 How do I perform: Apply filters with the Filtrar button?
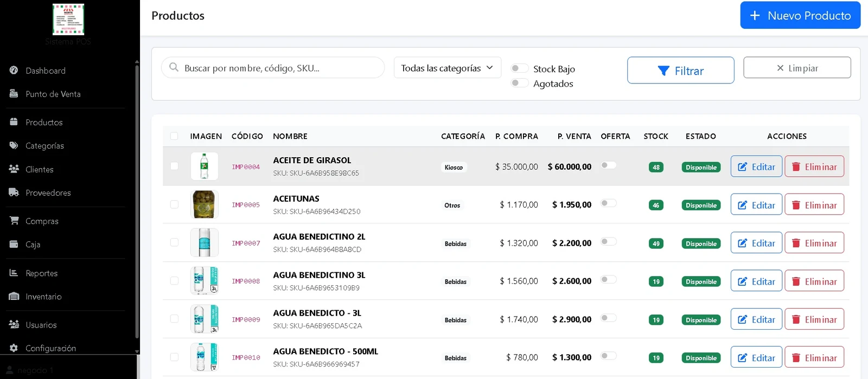[680, 70]
